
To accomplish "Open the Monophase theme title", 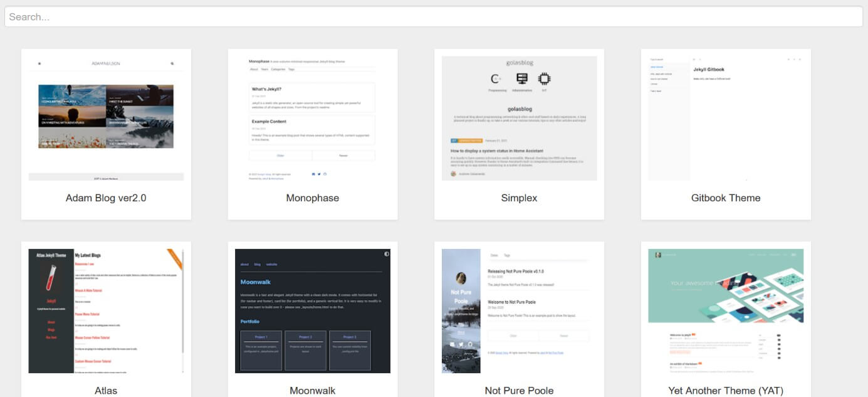I will 312,198.
